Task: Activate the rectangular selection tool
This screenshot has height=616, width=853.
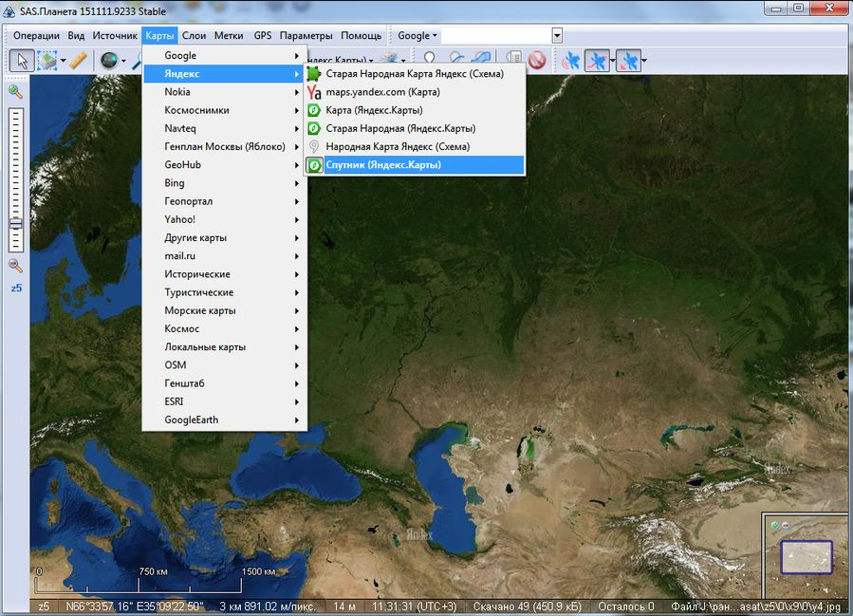Action: coord(47,61)
